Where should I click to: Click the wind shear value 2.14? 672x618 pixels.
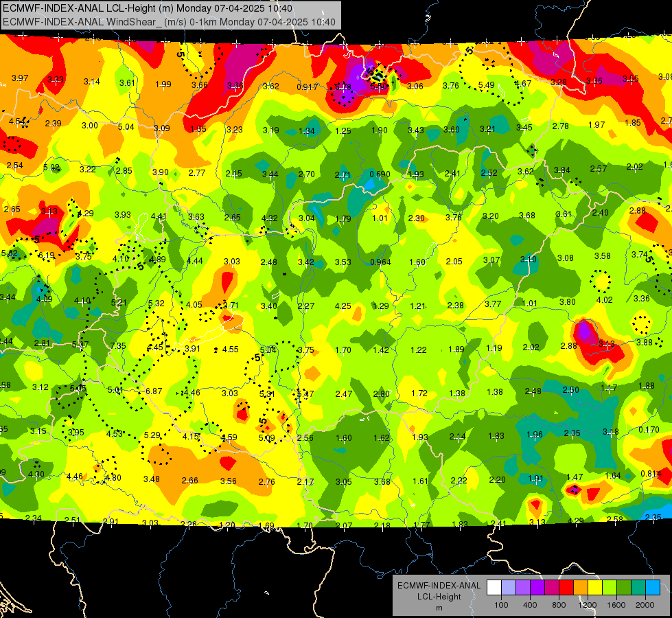457,437
